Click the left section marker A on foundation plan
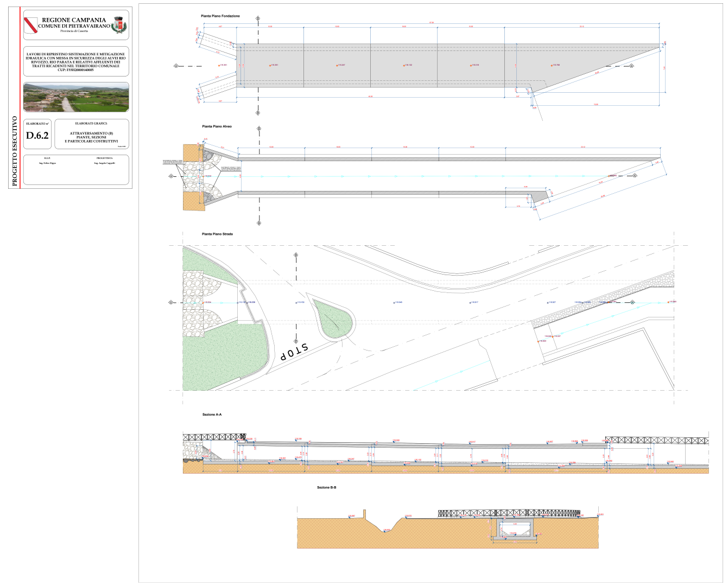The width and height of the screenshot is (728, 586). pyautogui.click(x=176, y=66)
